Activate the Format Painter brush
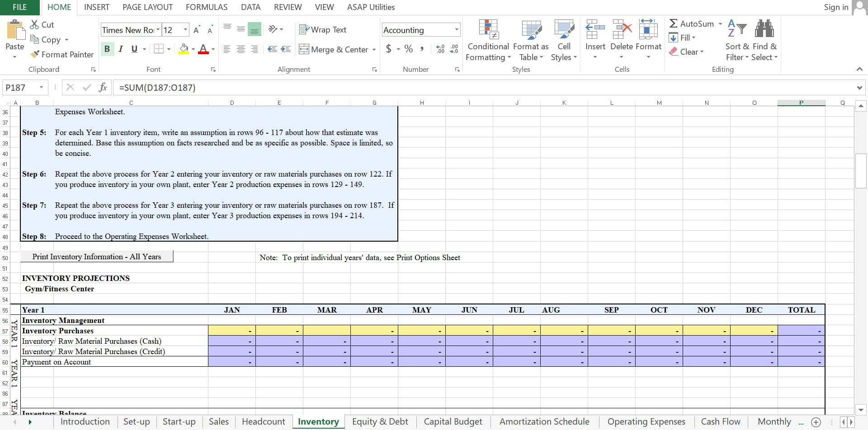The image size is (868, 430). coord(35,54)
